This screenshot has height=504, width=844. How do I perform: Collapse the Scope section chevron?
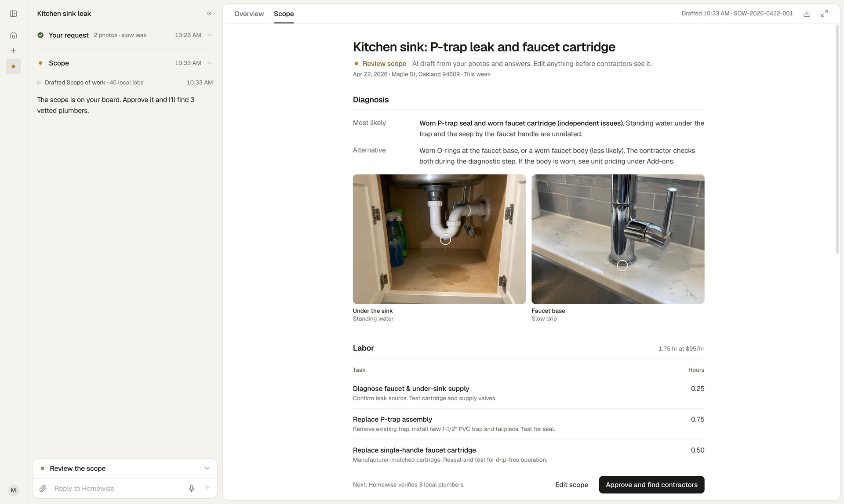click(210, 63)
